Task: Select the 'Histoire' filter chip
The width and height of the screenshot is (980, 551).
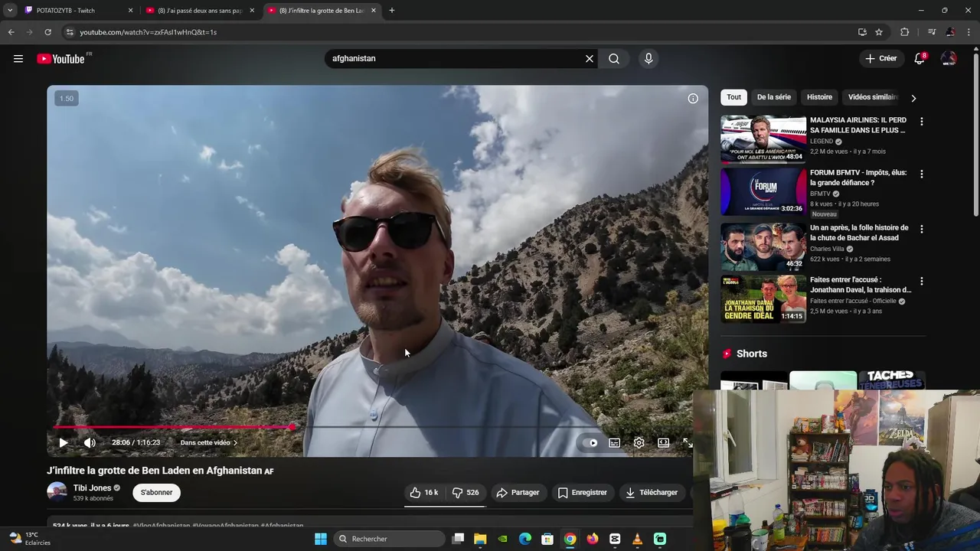Action: tap(819, 97)
